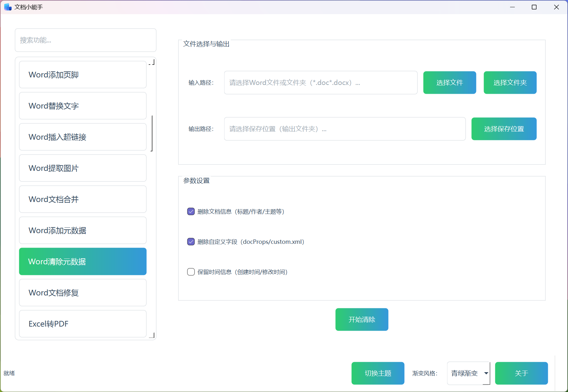This screenshot has width=568, height=392.
Task: Open the 渐变风格 dropdown showing 青绿渐变
Action: (x=468, y=373)
